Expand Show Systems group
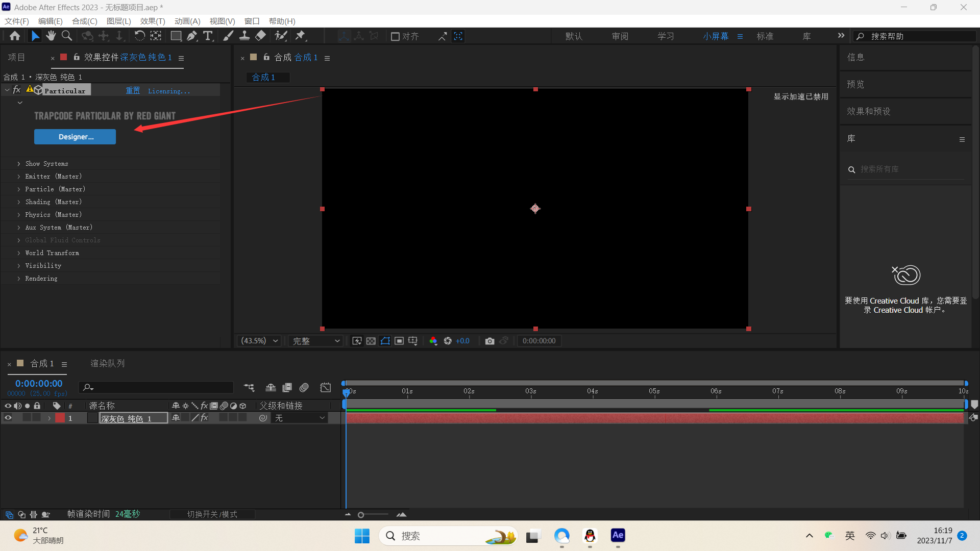 (x=19, y=164)
